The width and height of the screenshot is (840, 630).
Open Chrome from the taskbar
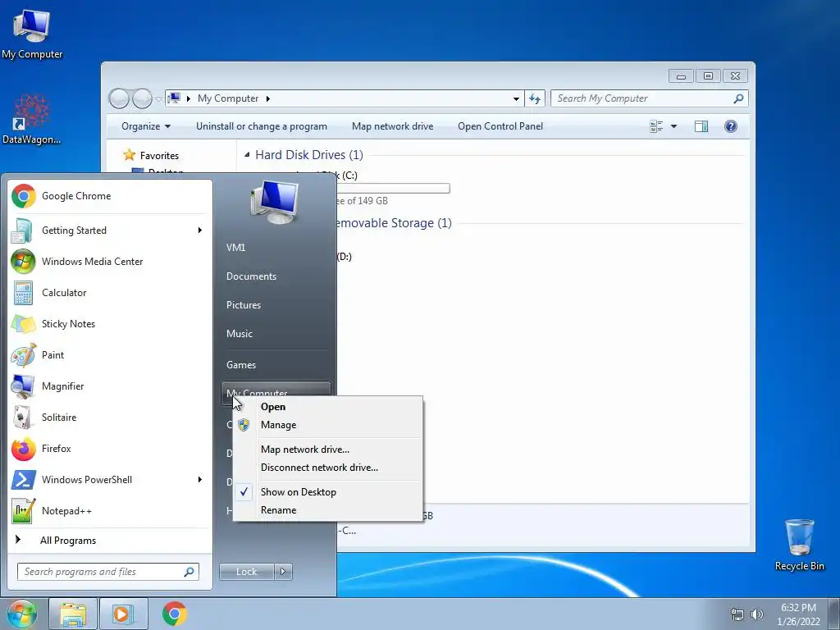click(174, 614)
